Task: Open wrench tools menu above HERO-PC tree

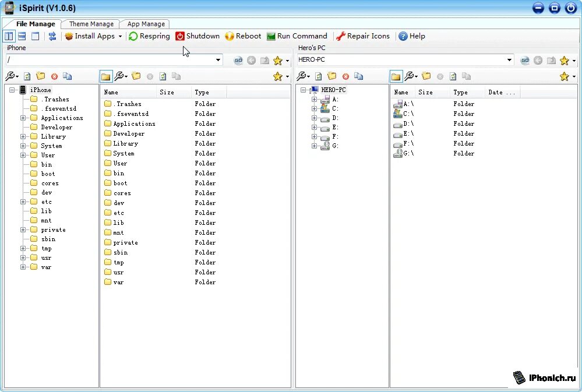Action: pos(304,76)
